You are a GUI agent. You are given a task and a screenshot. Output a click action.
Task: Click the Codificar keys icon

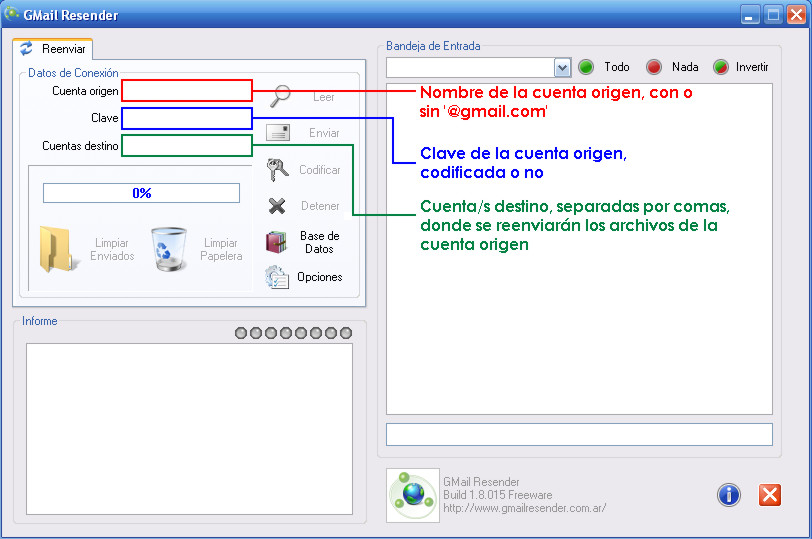(x=278, y=170)
